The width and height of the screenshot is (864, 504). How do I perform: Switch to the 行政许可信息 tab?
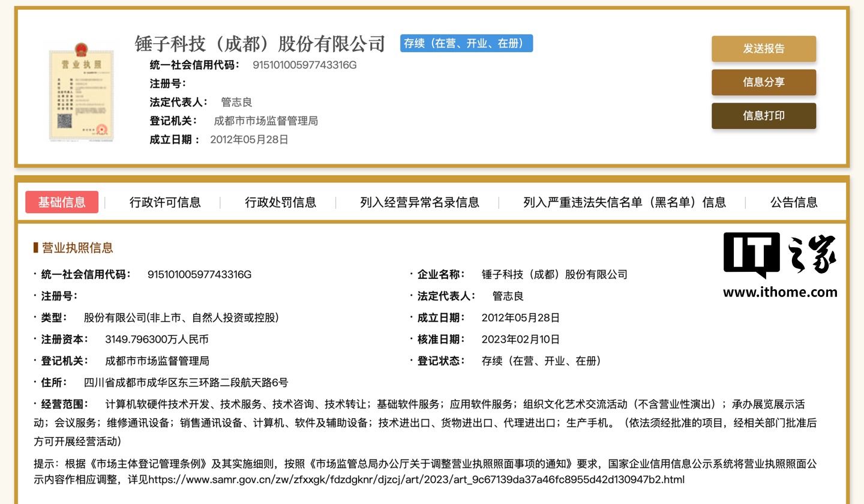click(x=165, y=202)
